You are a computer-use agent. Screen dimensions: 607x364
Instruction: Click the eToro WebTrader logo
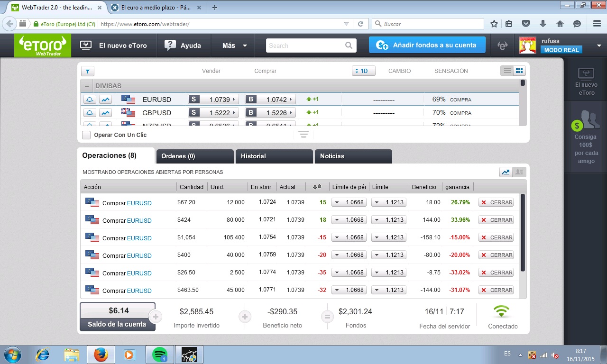point(43,45)
